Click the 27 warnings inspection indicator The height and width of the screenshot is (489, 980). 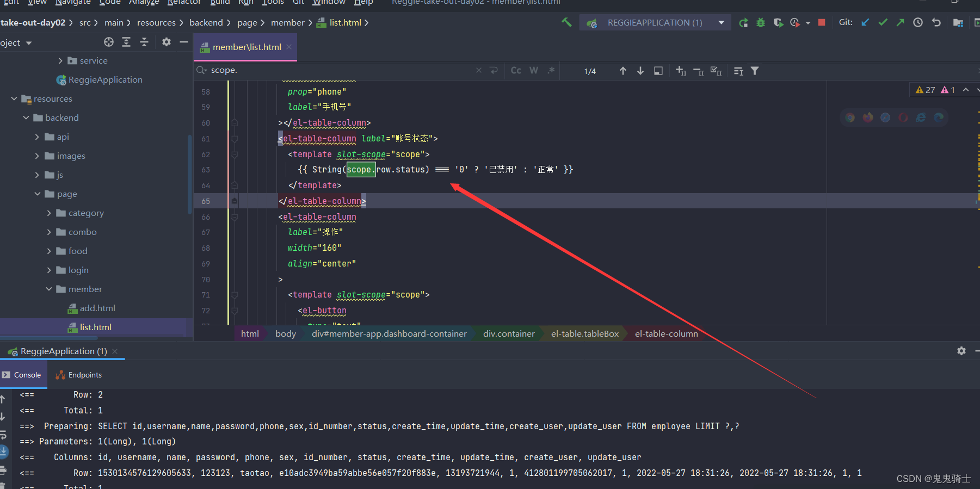tap(925, 90)
